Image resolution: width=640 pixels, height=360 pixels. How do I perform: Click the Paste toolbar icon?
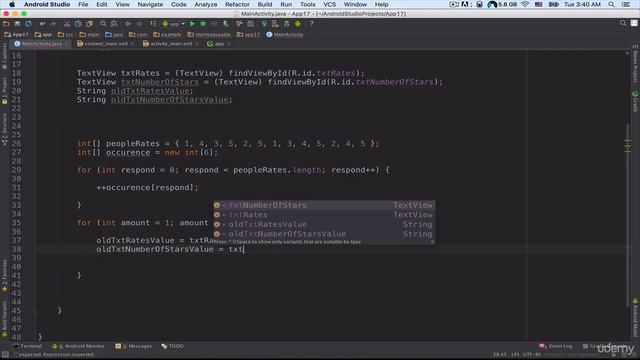click(89, 24)
